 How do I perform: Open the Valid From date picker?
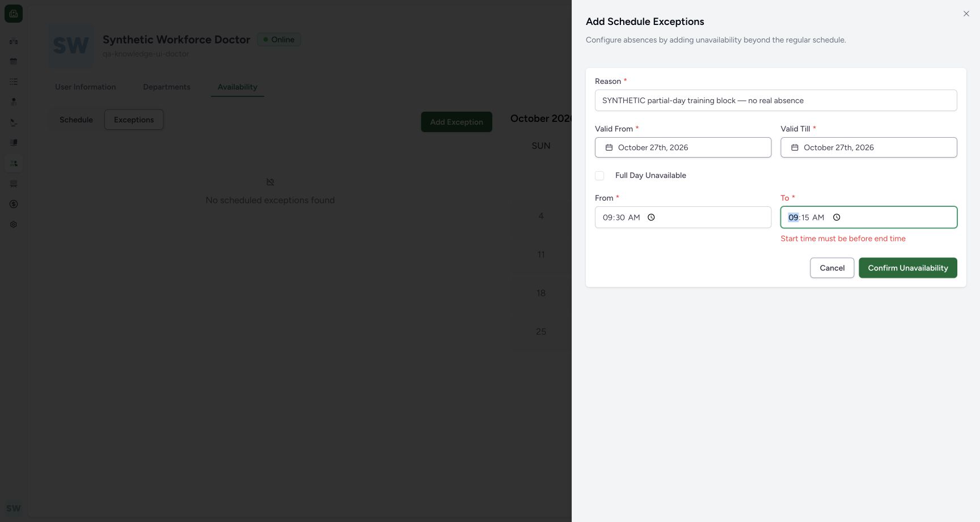click(683, 147)
